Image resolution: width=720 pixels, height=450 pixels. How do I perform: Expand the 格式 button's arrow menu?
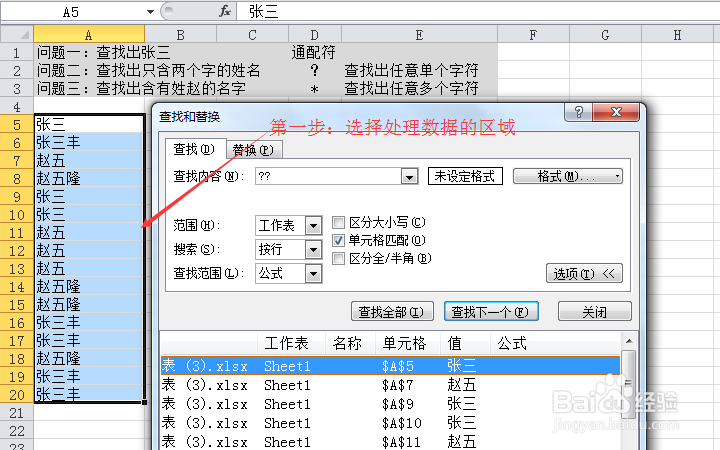618,176
